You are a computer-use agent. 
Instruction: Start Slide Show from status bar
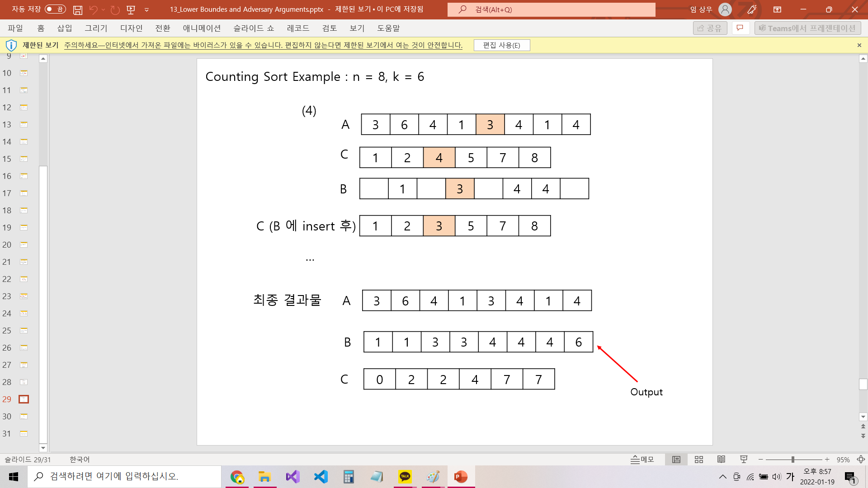744,460
